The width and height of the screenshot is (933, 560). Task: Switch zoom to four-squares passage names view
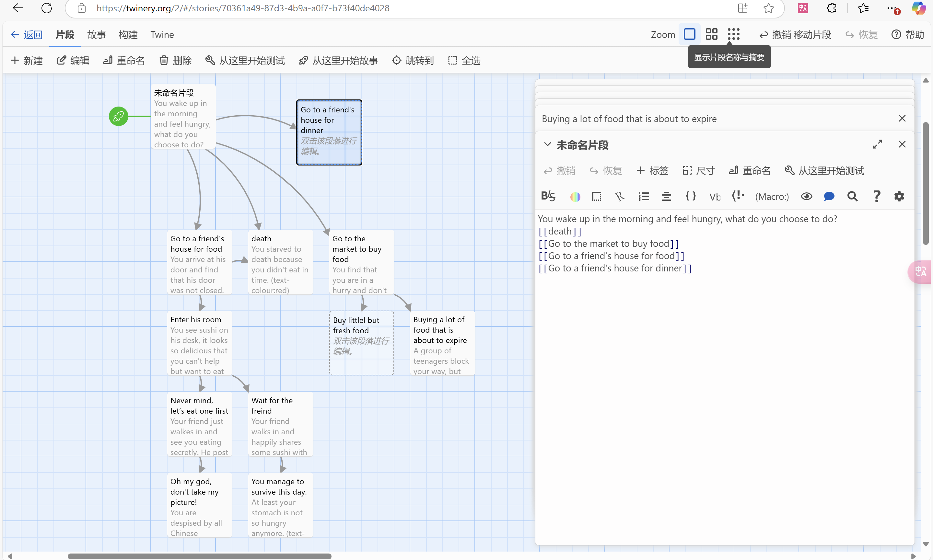tap(711, 34)
